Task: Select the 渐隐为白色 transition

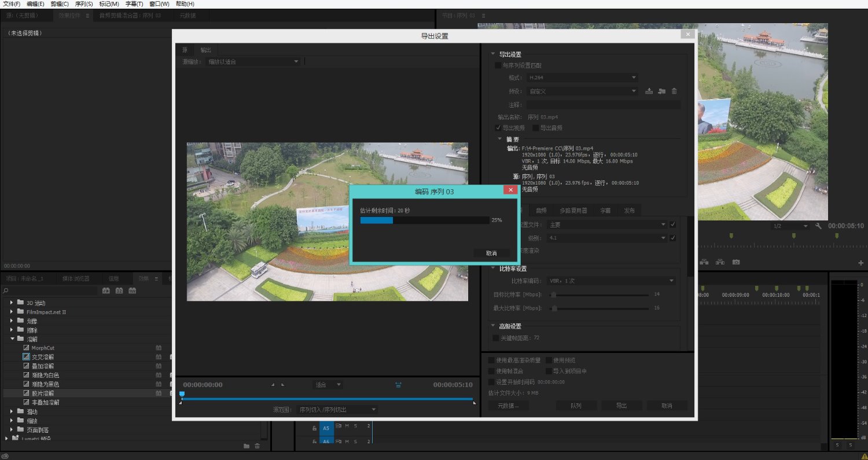Action: [x=45, y=375]
